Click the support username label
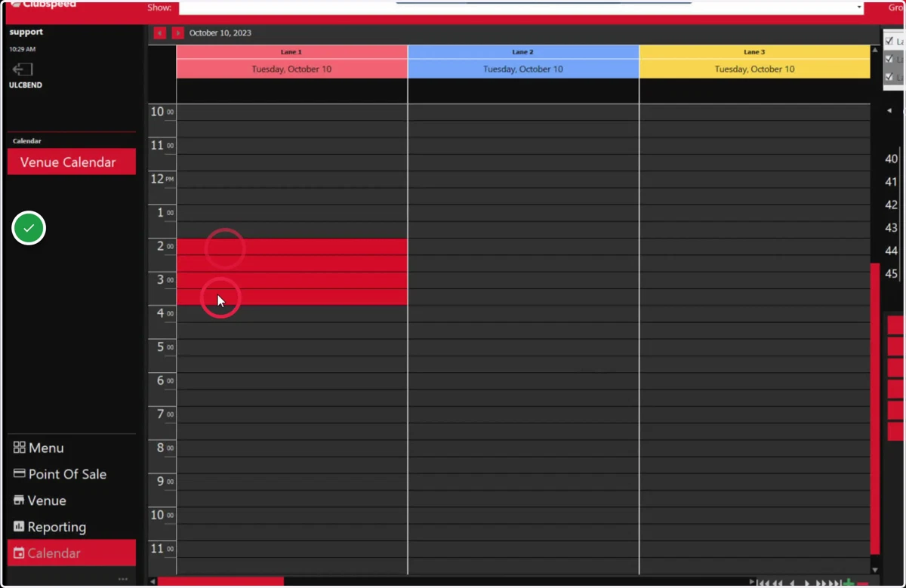This screenshot has height=588, width=906. click(26, 32)
